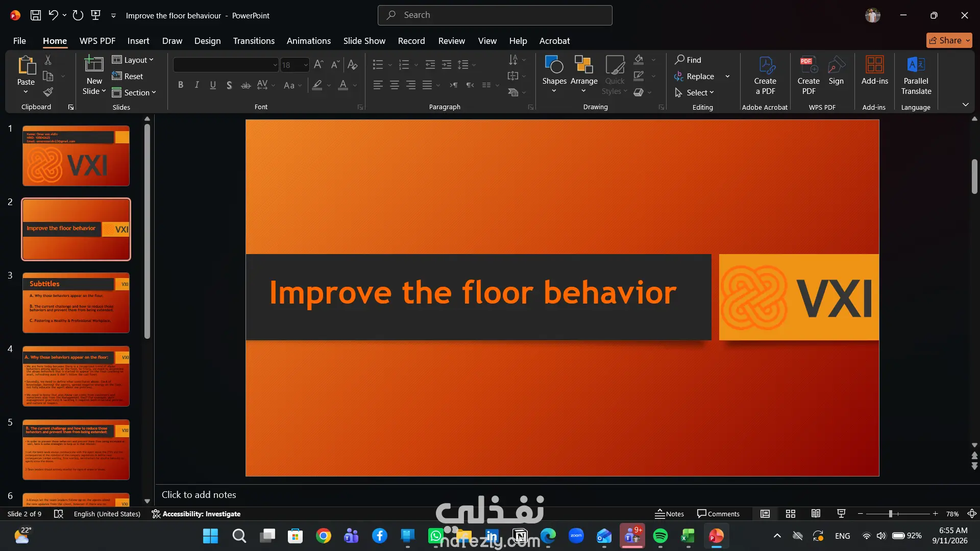
Task: Click Accessibility: Investigate in status bar
Action: pos(196,514)
